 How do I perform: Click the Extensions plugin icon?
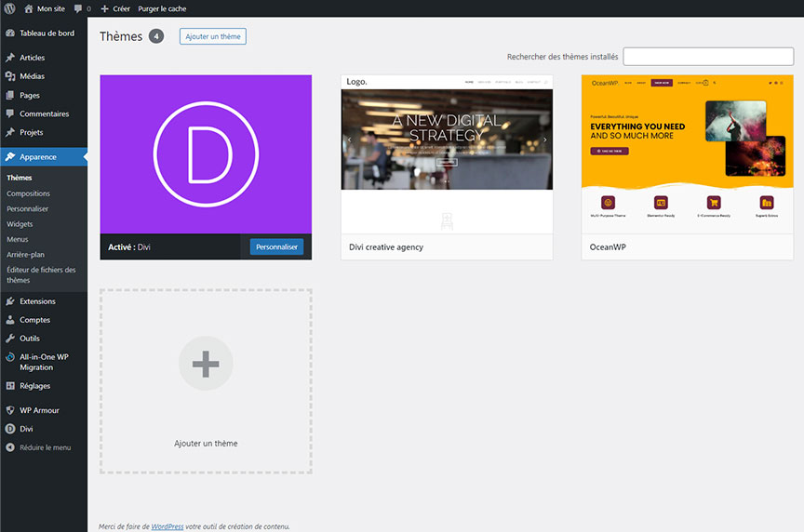10,301
